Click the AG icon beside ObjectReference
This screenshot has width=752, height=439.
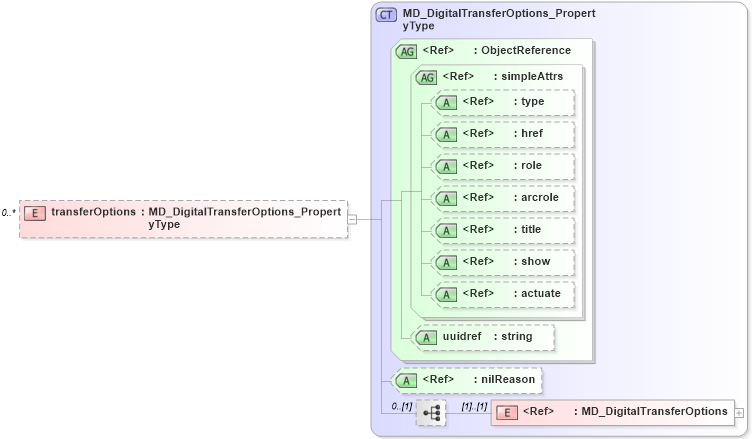pos(407,51)
